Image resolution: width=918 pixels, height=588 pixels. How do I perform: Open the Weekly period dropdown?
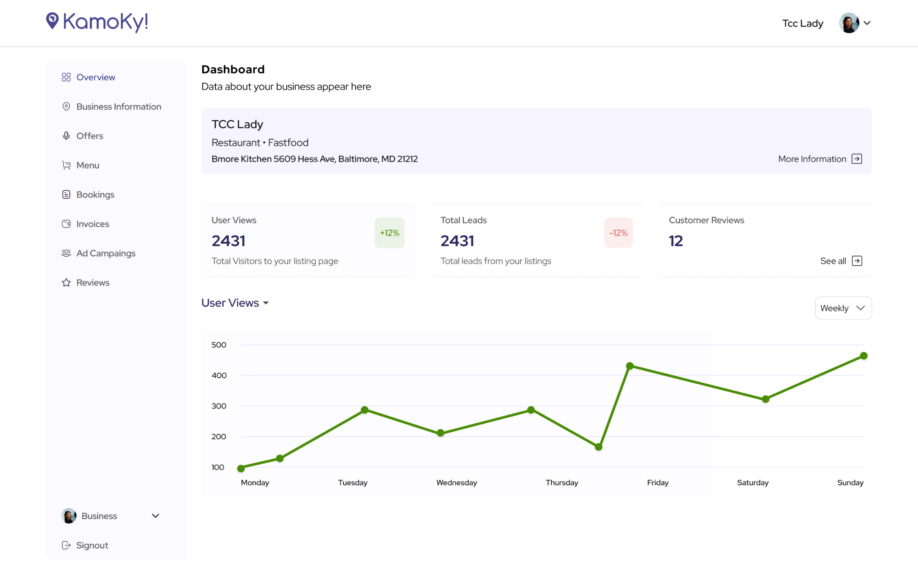pos(843,308)
